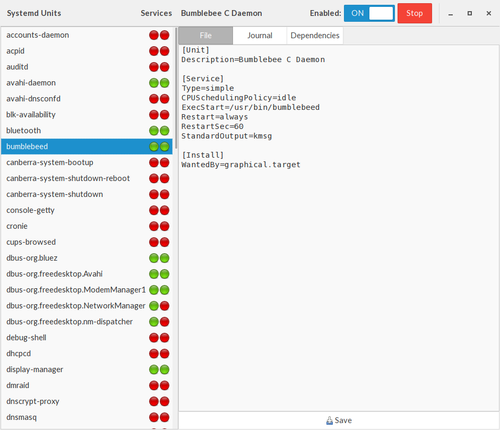
Task: Click red status dots of cronie
Action: coord(159,226)
